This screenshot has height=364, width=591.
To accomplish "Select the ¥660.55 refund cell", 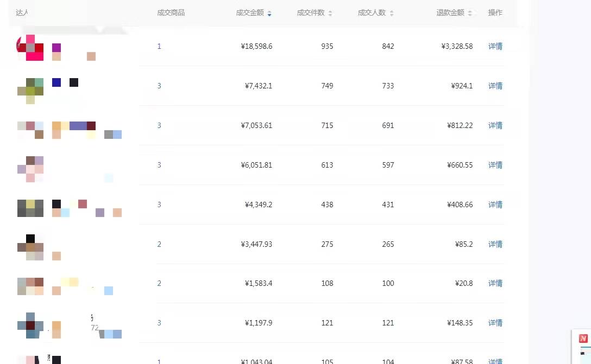I will click(x=460, y=165).
